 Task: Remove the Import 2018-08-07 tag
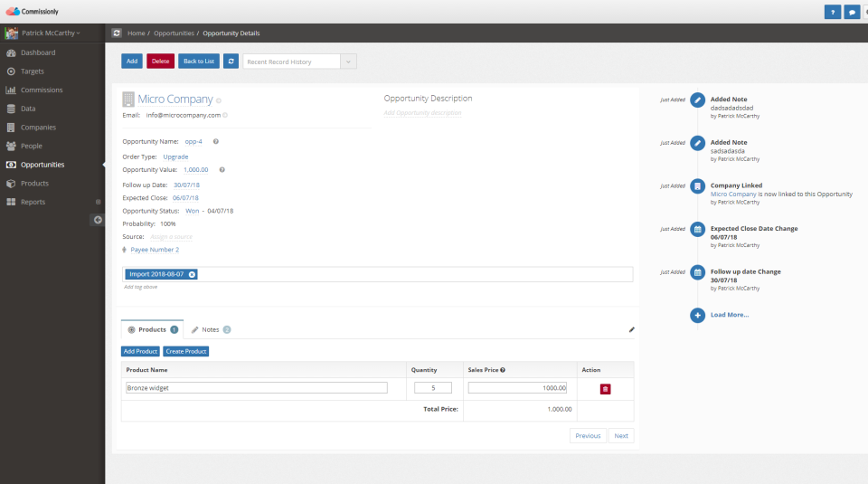[x=192, y=274]
